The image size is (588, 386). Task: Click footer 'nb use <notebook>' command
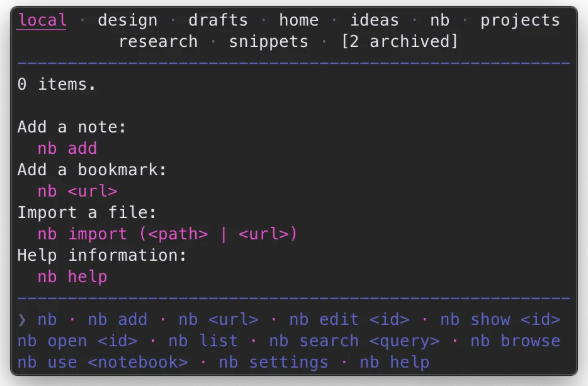pos(102,362)
